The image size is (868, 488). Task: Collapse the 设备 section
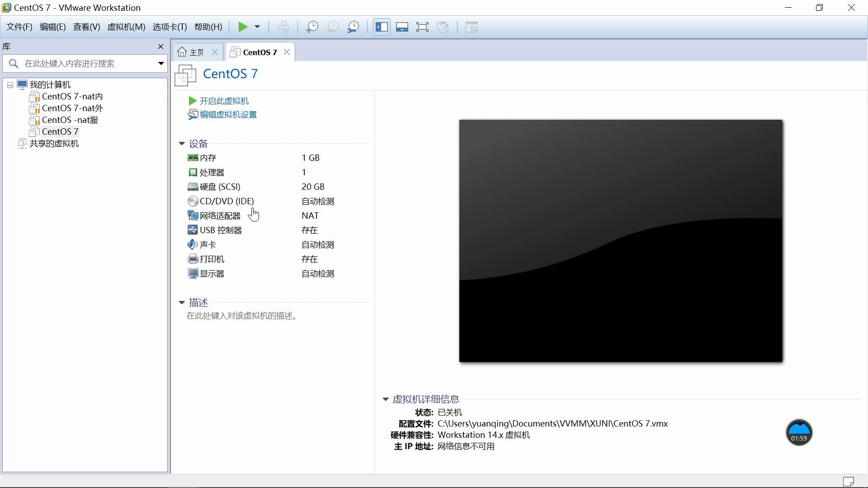pyautogui.click(x=181, y=143)
